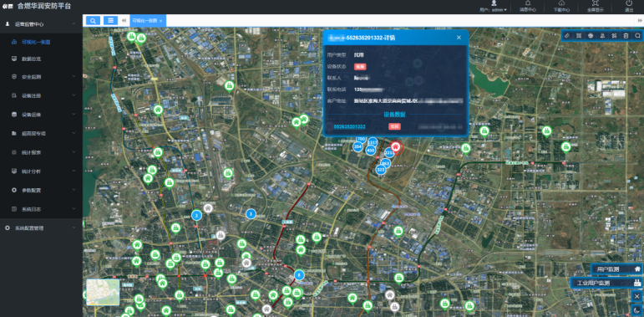The width and height of the screenshot is (644, 317).
Task: Select the area measure tool on map toolbar
Action: (579, 36)
